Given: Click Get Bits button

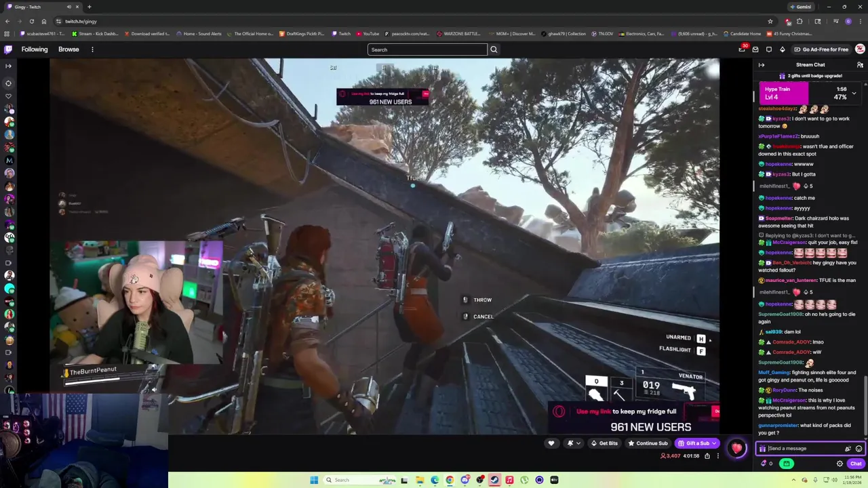Looking at the screenshot, I should 604,443.
